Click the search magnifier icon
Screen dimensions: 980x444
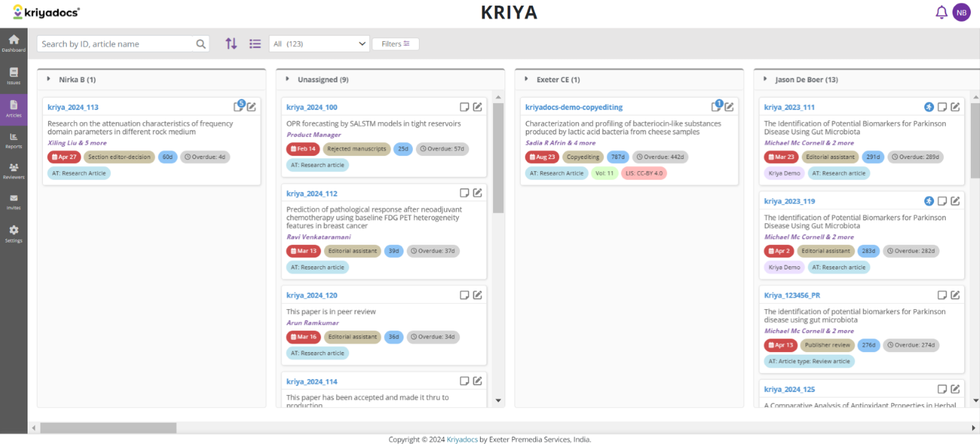coord(201,44)
